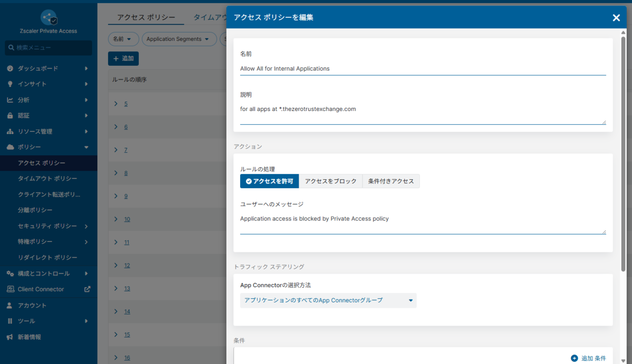This screenshot has height=364, width=632.
Task: Expand rule row 15
Action: point(116,334)
